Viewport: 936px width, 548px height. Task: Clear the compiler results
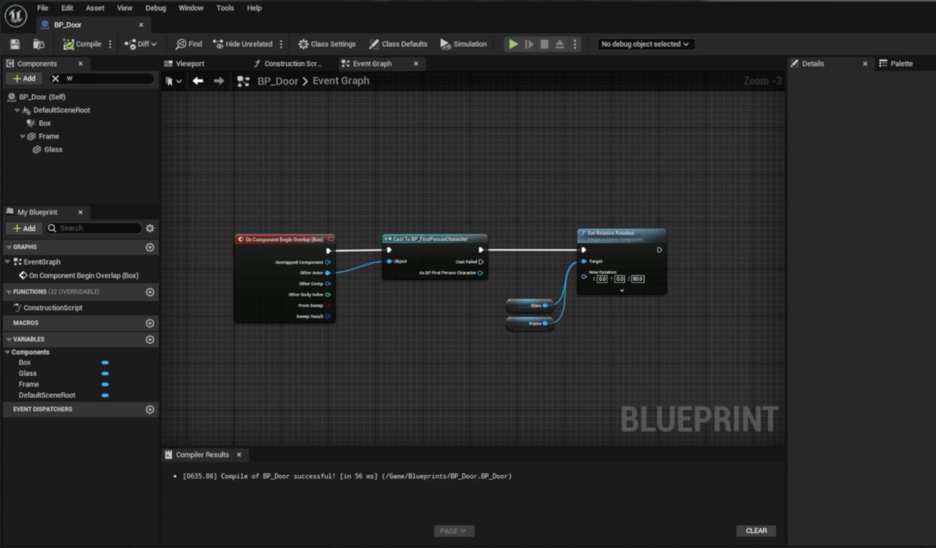tap(756, 531)
